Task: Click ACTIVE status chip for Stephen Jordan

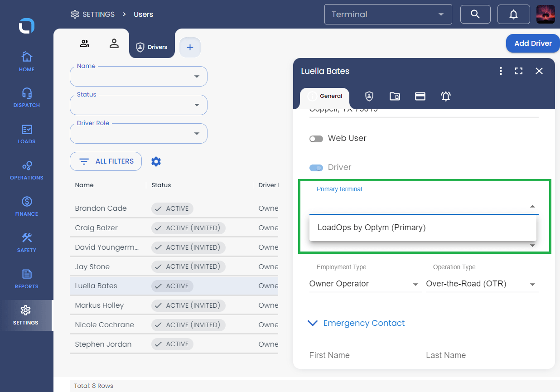Action: point(172,344)
